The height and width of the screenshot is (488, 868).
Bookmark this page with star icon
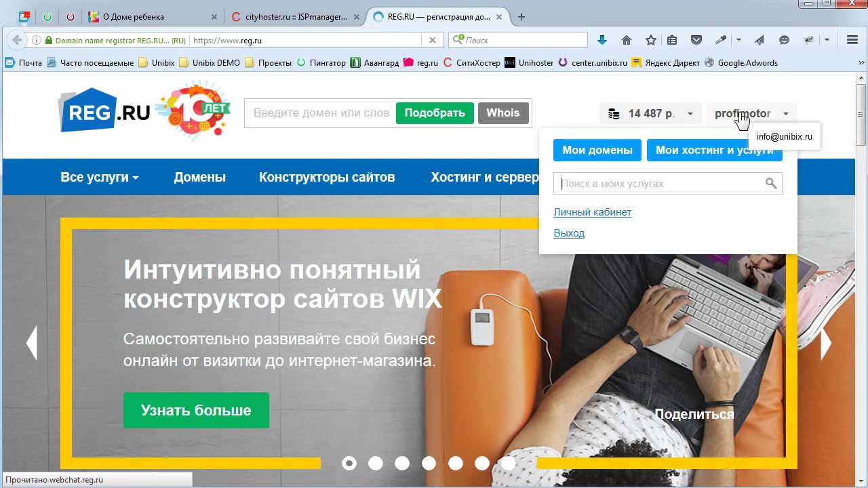click(650, 40)
